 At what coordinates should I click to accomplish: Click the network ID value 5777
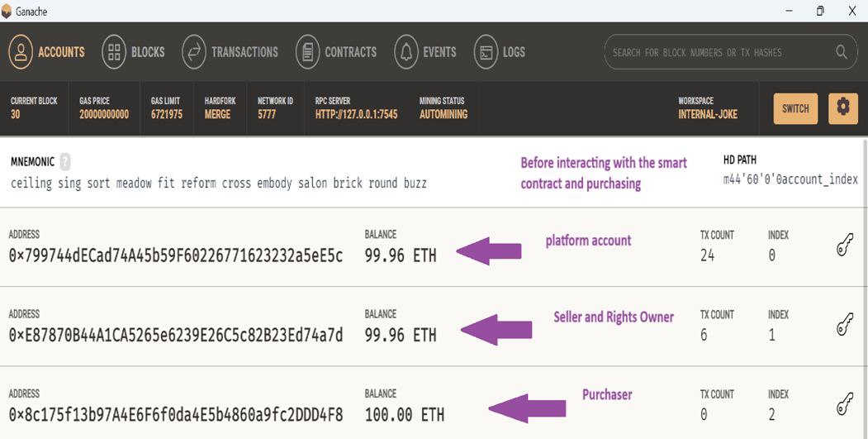267,115
